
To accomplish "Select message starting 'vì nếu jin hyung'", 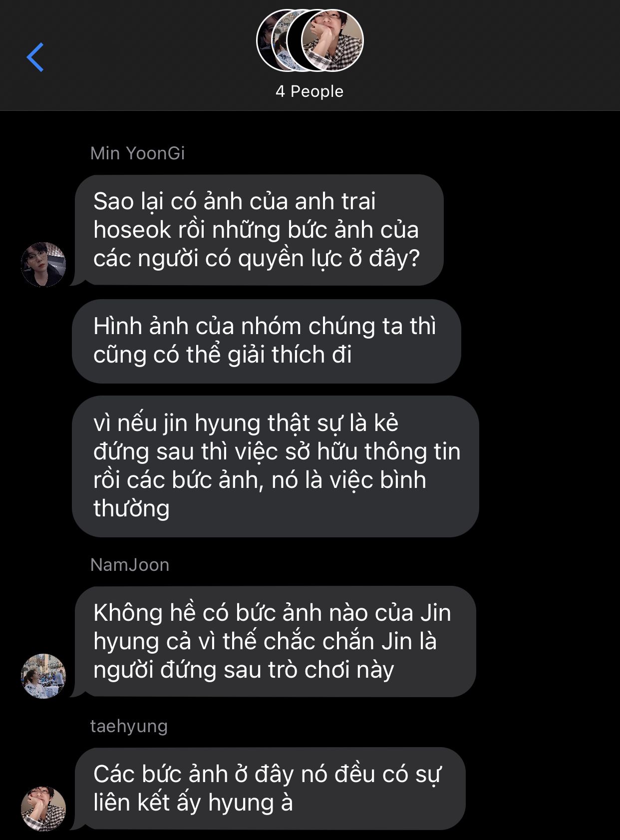I will 276,466.
